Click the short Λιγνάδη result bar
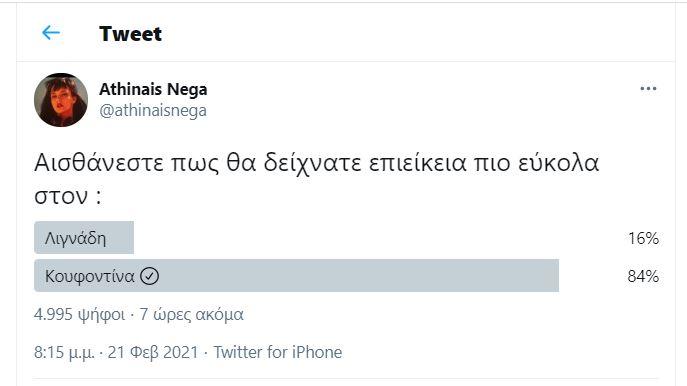Screen dimensions: 687x386 84,237
